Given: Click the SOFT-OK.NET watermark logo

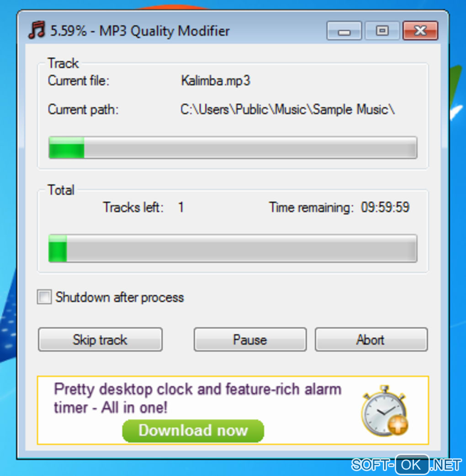Looking at the screenshot, I should 407,465.
